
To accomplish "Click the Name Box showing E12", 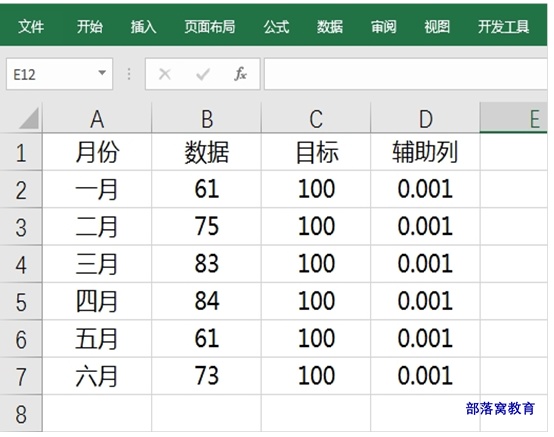I will click(x=59, y=74).
